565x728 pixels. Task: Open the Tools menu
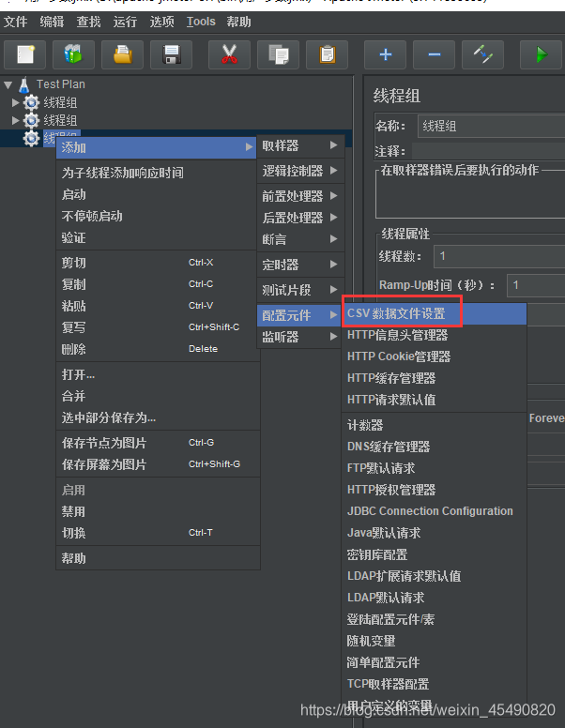pos(201,22)
